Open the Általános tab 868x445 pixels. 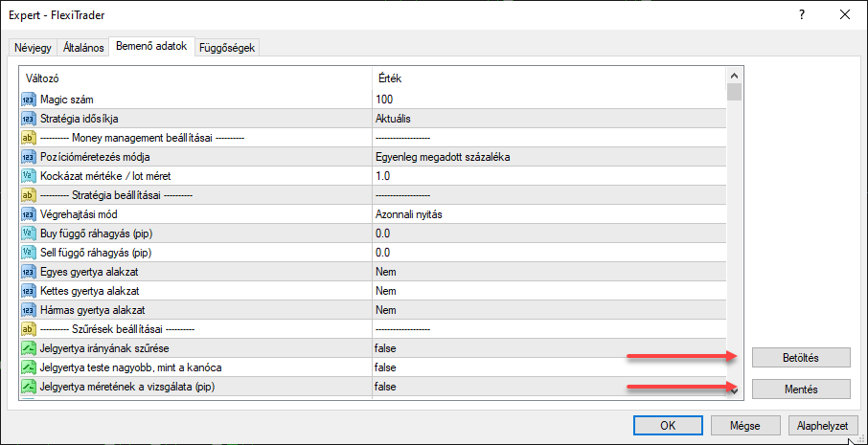(x=83, y=48)
